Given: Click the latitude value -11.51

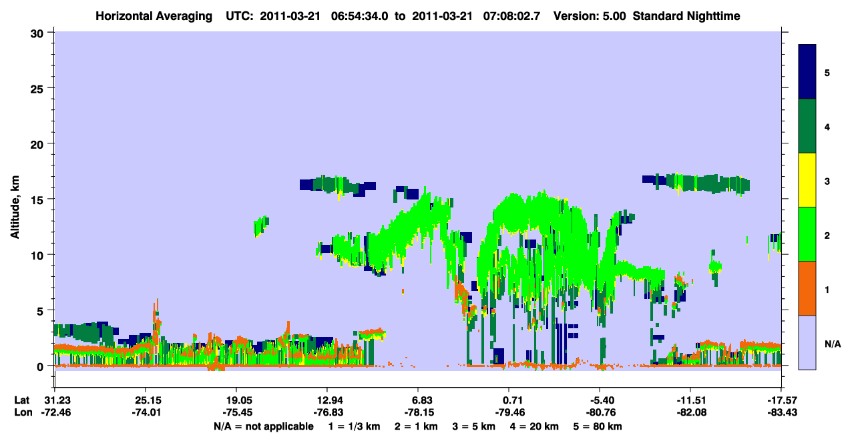Looking at the screenshot, I should click(690, 400).
